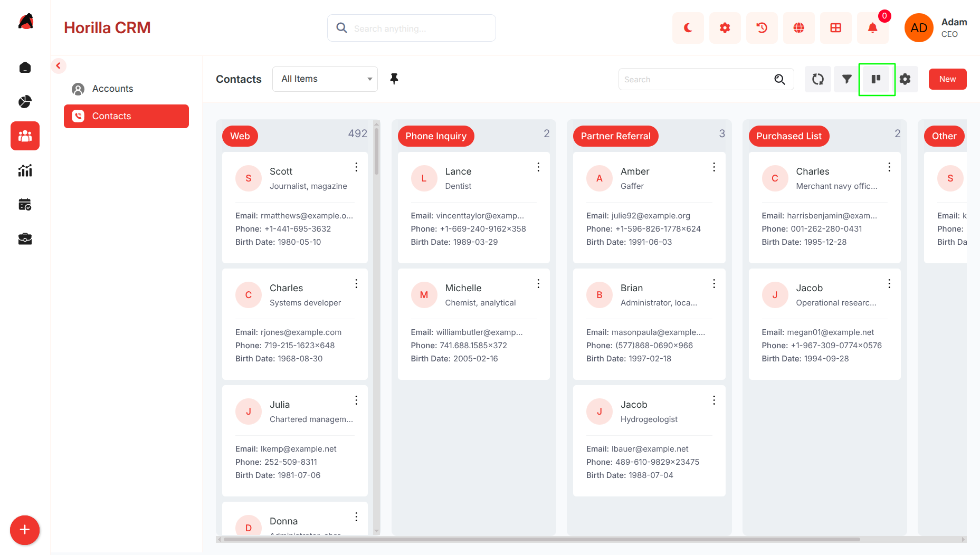
Task: Select the people module sidebar icon
Action: coord(25,136)
